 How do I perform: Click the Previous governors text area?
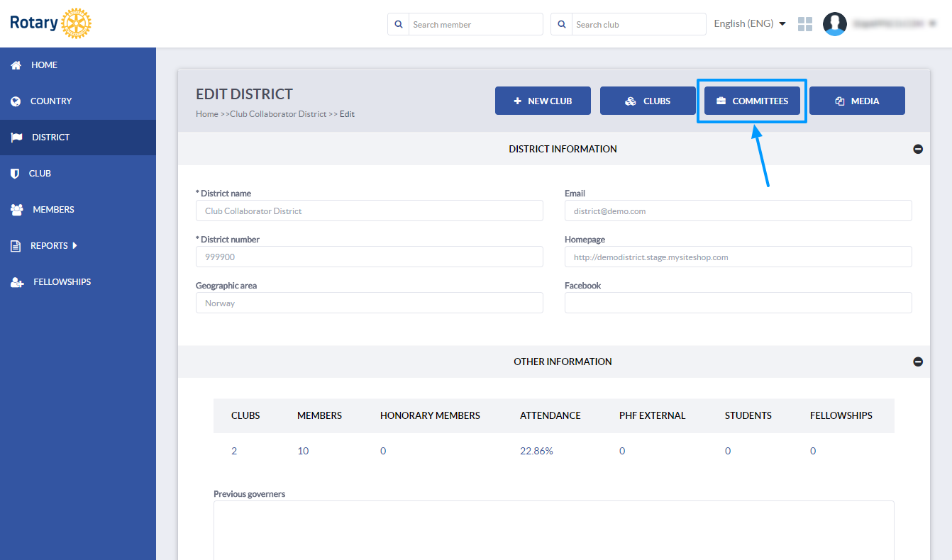pyautogui.click(x=554, y=530)
